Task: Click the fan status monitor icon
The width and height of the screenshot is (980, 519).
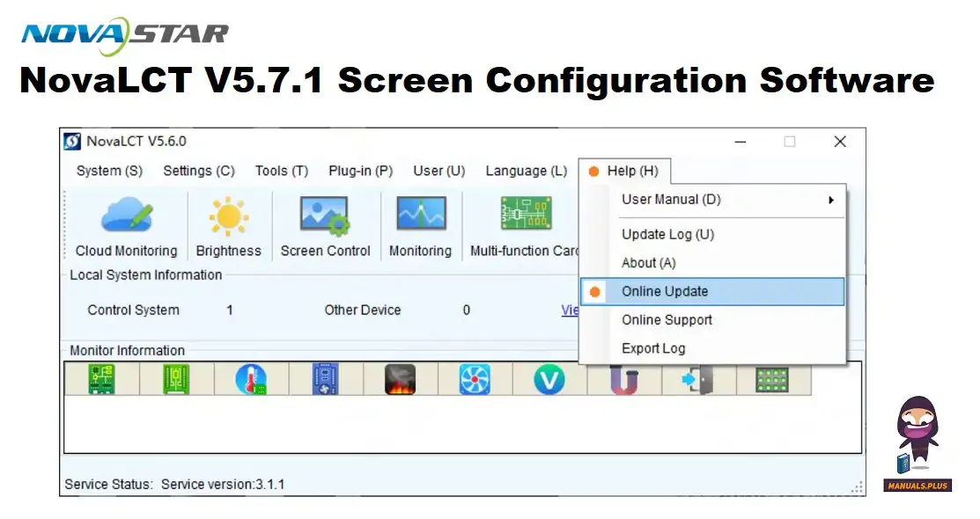Action: tap(475, 379)
